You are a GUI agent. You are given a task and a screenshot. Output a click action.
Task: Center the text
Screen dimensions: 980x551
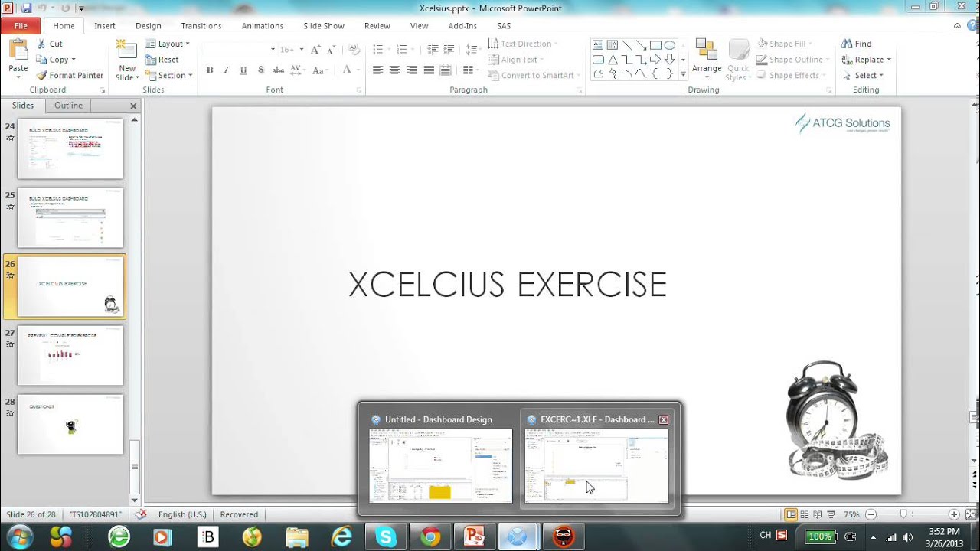pos(394,70)
